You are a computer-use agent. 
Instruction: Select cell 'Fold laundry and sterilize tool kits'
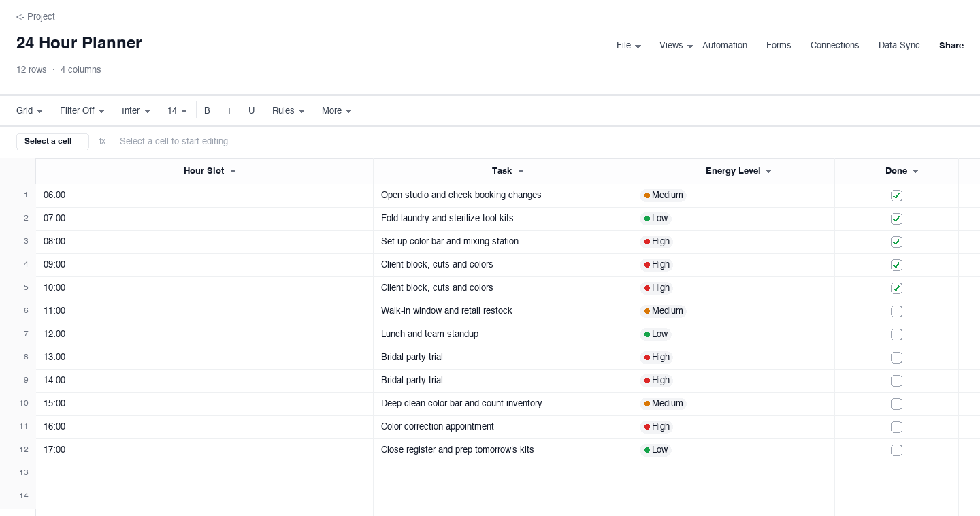point(502,219)
